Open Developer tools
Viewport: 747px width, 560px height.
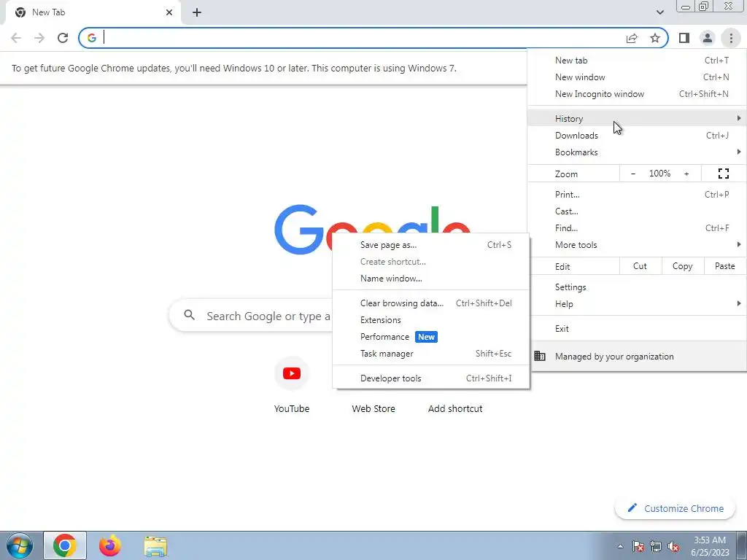click(x=431, y=378)
